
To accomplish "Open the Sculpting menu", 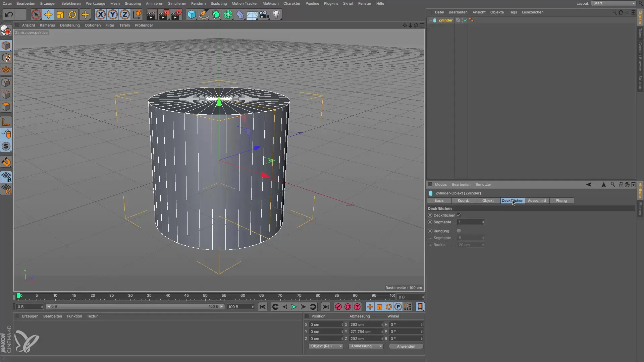I will 219,3.
